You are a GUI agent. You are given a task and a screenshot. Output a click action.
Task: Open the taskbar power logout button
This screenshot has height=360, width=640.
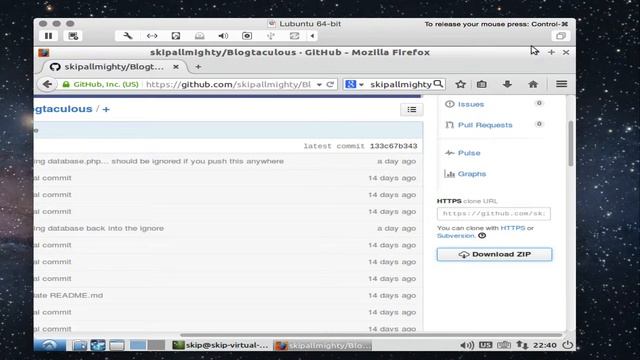[x=568, y=345]
